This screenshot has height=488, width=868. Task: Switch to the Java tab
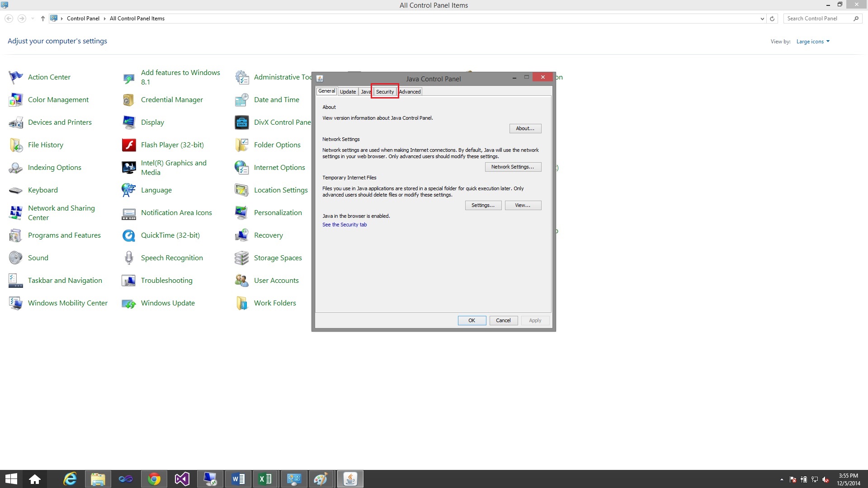(366, 92)
